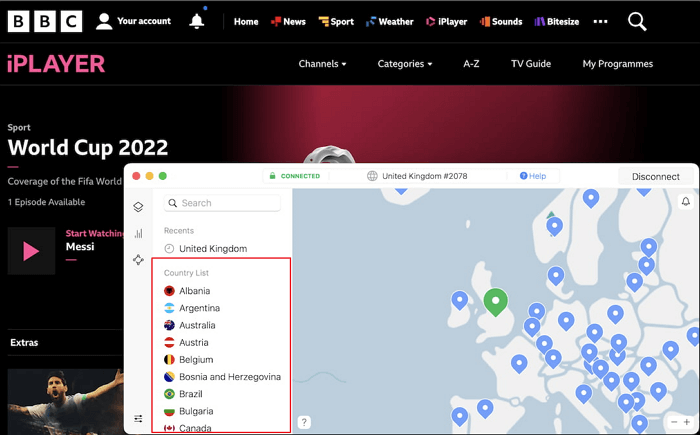
Task: Open the VPN layers sidebar icon
Action: pos(138,207)
